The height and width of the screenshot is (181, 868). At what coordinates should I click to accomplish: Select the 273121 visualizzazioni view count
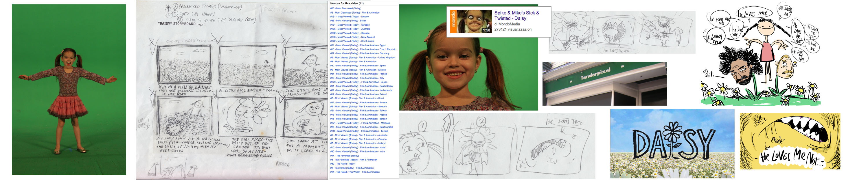coord(513,29)
